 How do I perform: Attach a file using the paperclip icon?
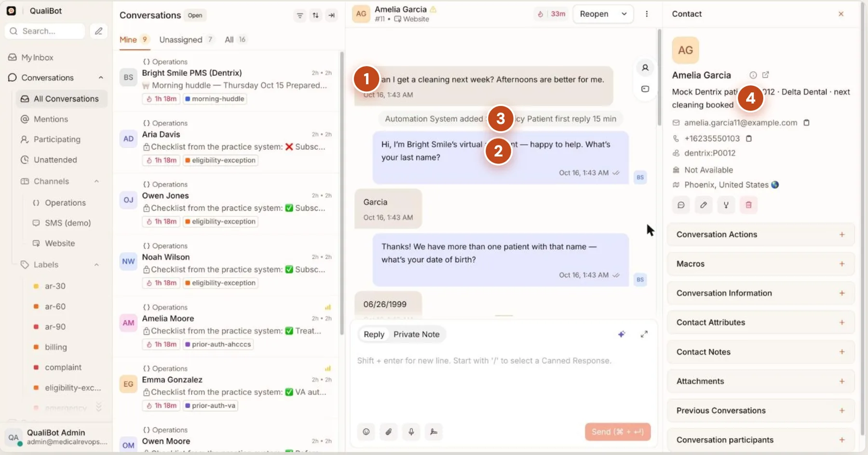(389, 432)
